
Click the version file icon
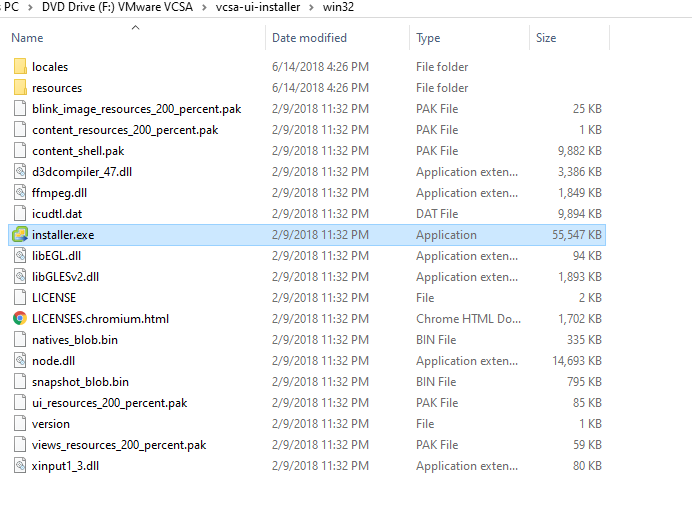[x=20, y=424]
